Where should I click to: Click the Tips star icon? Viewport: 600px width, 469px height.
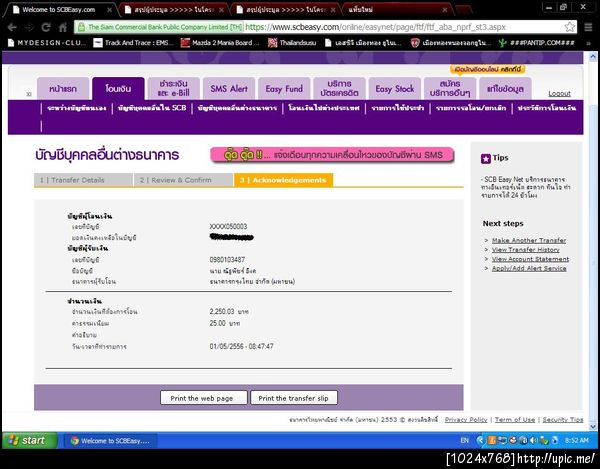click(486, 158)
